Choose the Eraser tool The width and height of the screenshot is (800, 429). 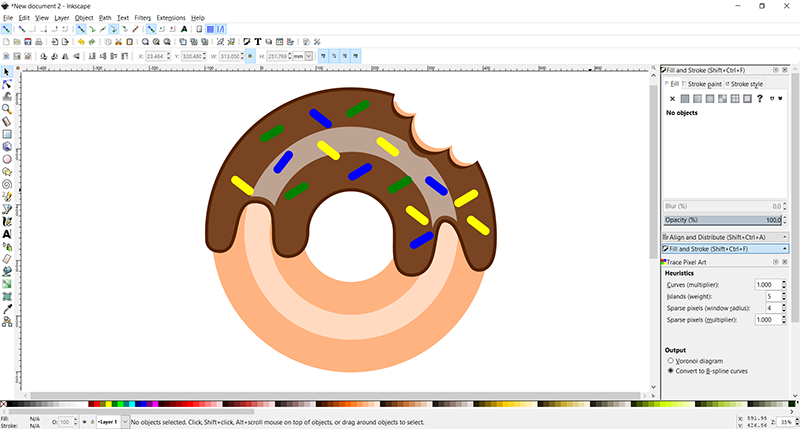7,259
